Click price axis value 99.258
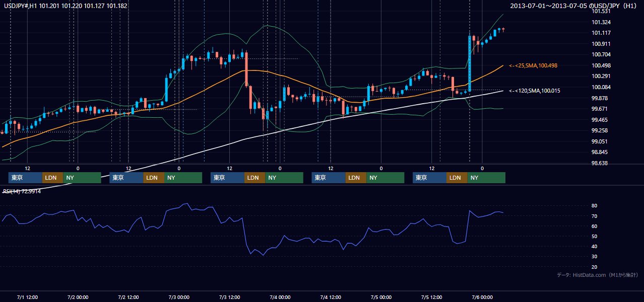This screenshot has width=644, height=302. coord(600,130)
